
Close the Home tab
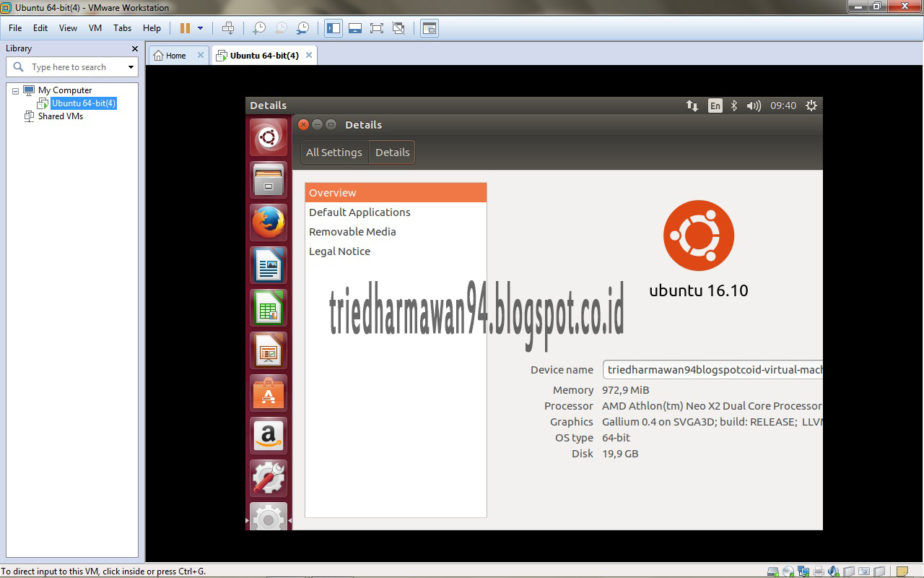(201, 55)
